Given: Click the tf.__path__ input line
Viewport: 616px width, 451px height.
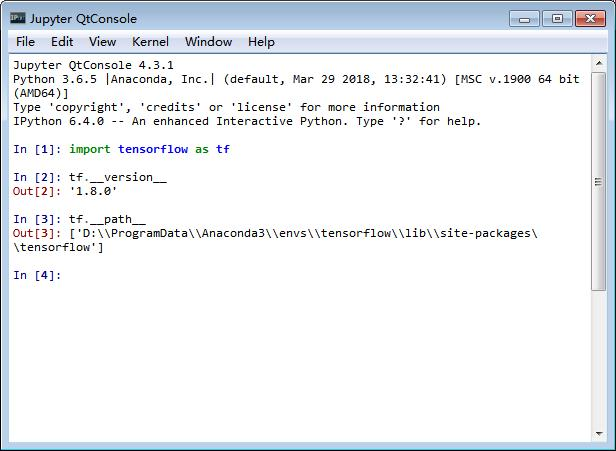Looking at the screenshot, I should click(x=107, y=219).
